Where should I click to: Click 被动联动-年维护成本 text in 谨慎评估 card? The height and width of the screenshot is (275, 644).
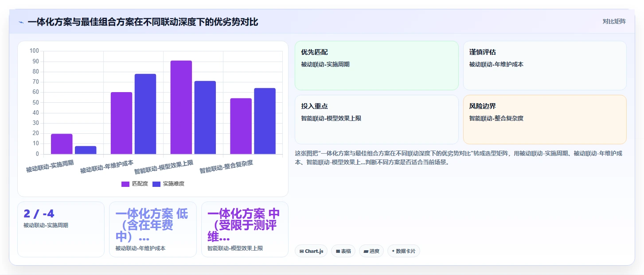pos(496,64)
